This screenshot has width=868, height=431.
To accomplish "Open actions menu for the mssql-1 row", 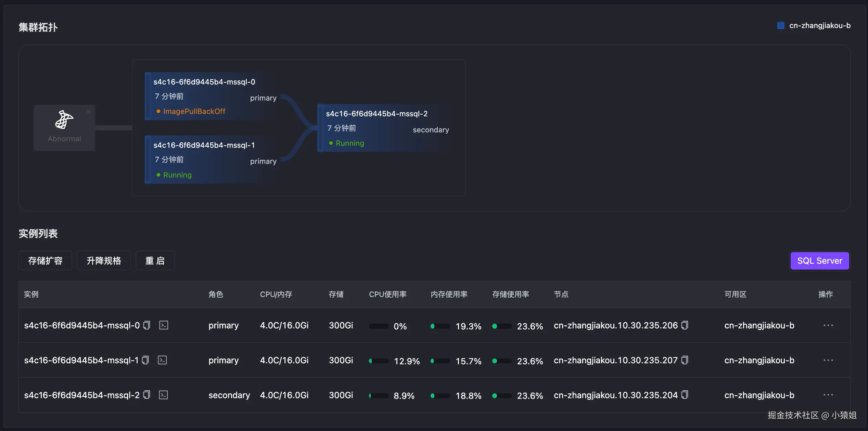I will [x=828, y=360].
